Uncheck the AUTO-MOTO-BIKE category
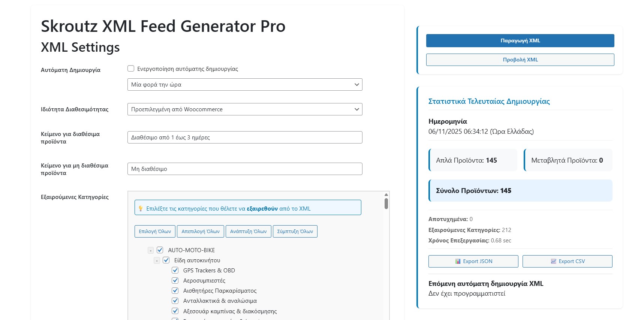The image size is (644, 320). click(160, 250)
